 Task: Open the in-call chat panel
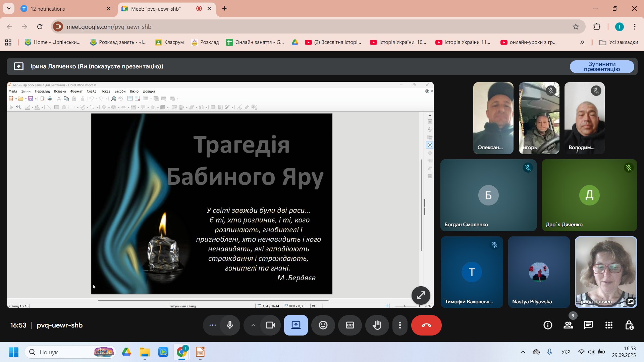click(x=588, y=325)
